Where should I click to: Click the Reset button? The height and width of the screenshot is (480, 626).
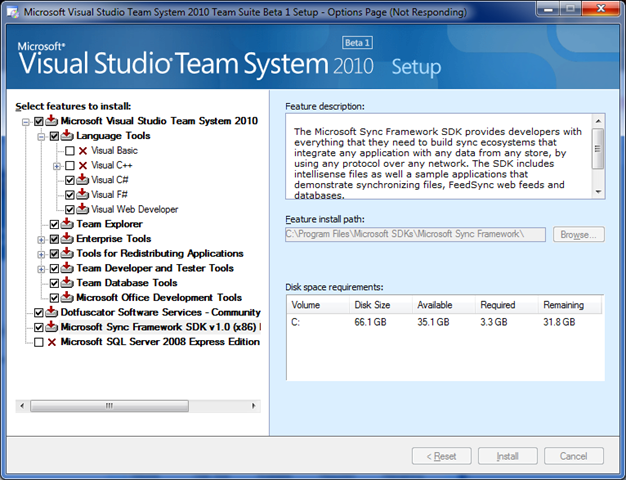point(442,456)
